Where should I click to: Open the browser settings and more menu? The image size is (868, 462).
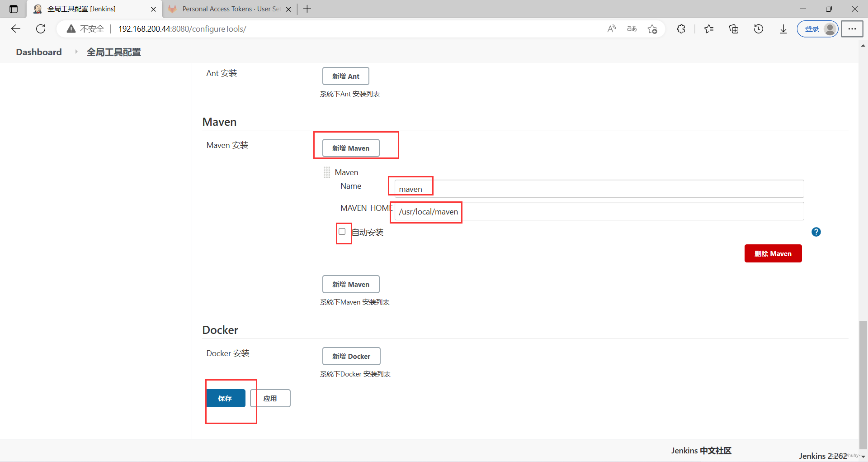click(852, 29)
